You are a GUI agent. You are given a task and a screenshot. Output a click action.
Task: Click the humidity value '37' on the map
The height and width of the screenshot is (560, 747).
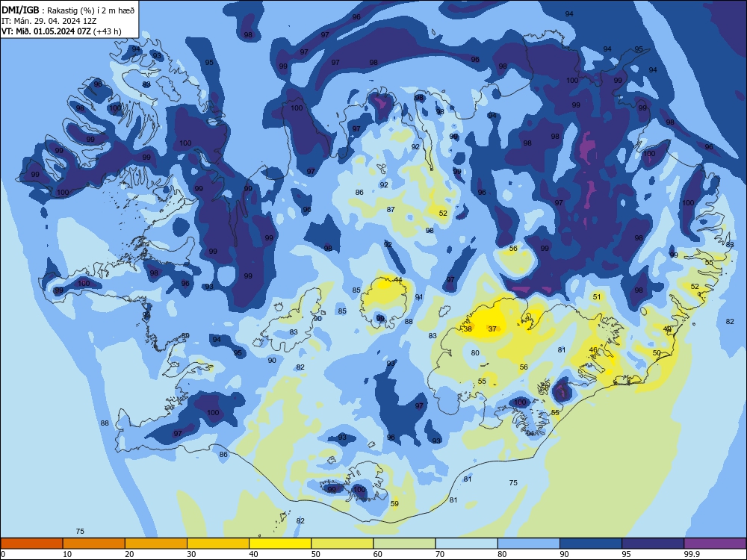(x=492, y=329)
